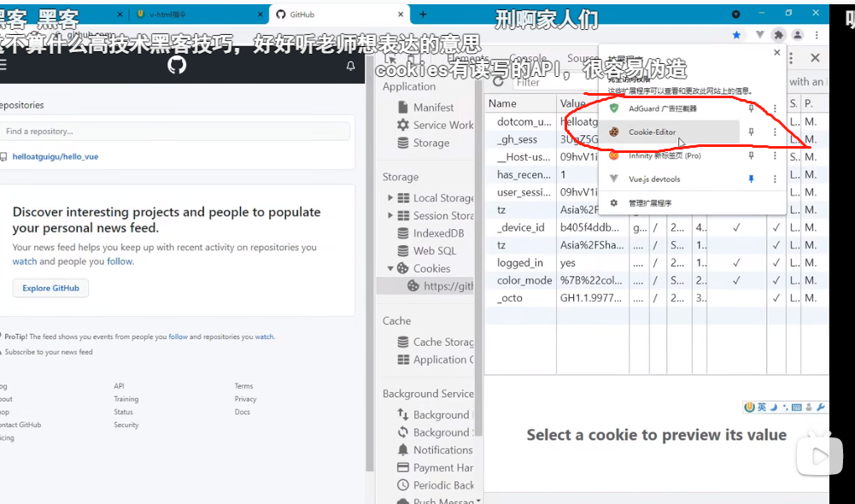Select Cache Storage in Cache section
855x504 pixels.
click(x=435, y=342)
